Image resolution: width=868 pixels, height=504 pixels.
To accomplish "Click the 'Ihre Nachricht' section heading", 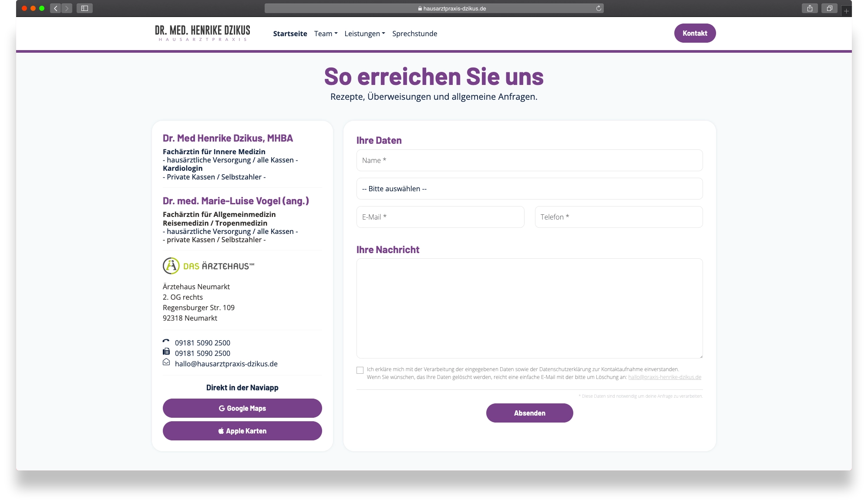I will point(388,250).
